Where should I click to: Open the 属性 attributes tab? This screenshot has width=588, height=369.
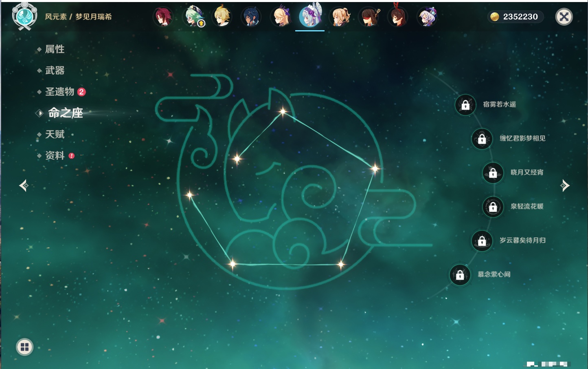pos(55,49)
